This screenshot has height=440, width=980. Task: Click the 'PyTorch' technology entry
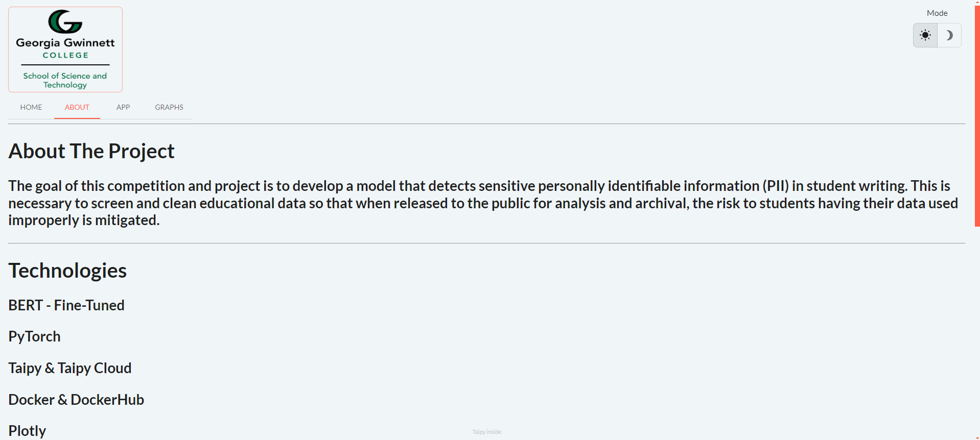tap(34, 337)
